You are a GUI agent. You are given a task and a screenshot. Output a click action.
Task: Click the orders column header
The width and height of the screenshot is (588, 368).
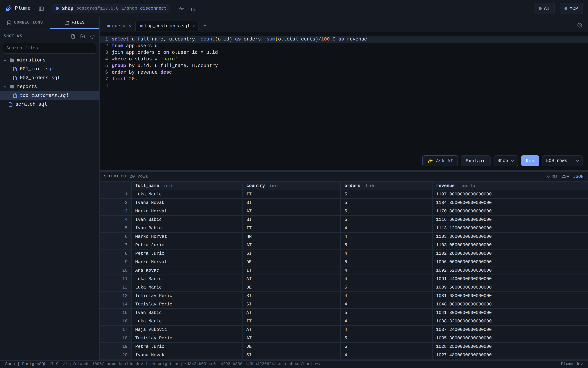(386, 186)
